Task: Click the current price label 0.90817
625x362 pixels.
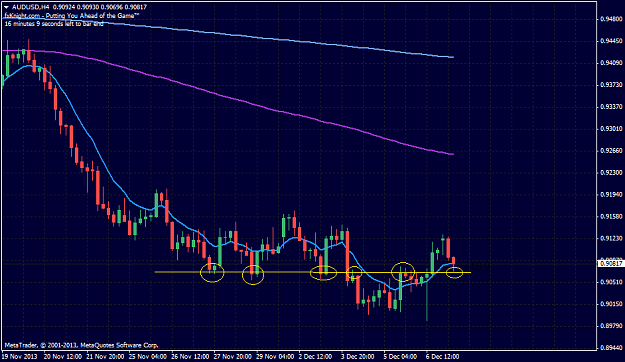Action: [611, 264]
